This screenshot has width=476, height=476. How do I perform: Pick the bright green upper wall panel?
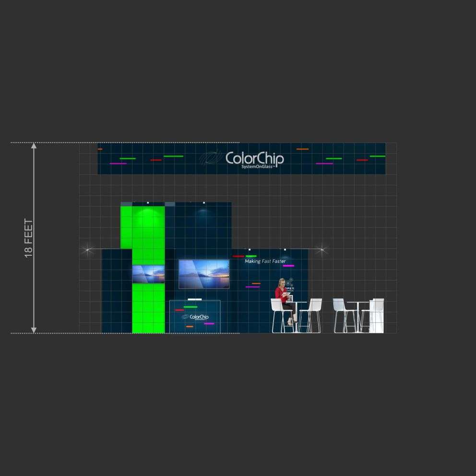(x=143, y=226)
